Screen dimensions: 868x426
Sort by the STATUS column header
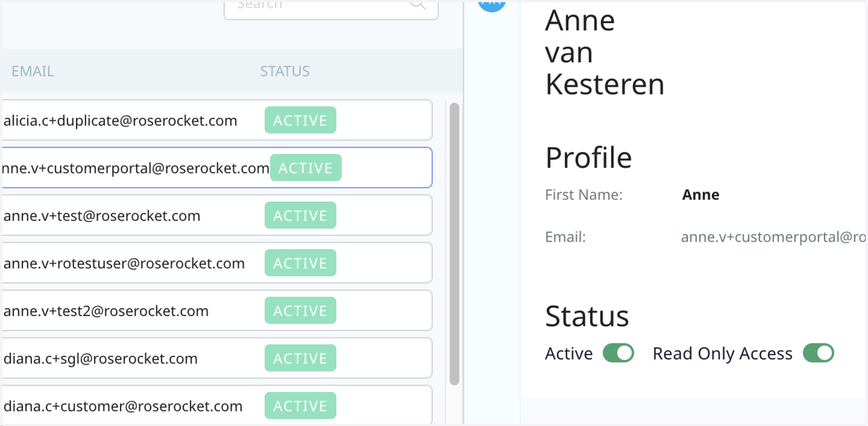(285, 71)
